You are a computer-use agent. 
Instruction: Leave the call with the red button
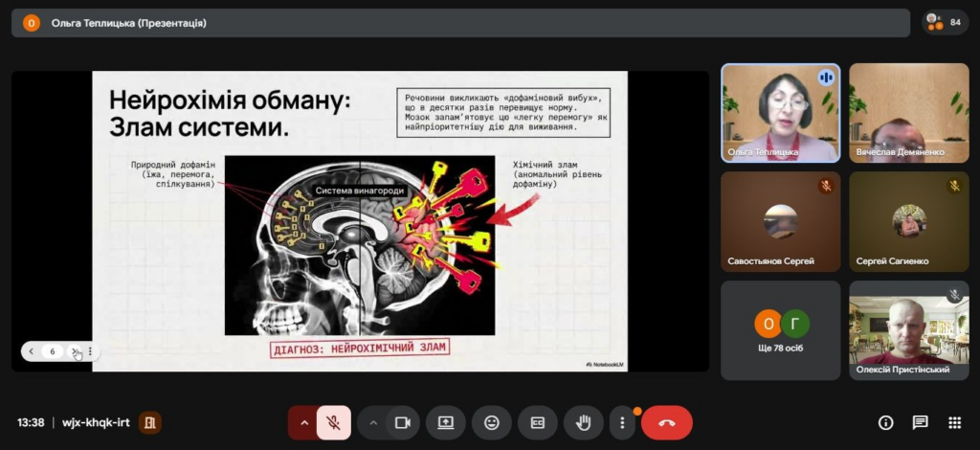tap(667, 422)
